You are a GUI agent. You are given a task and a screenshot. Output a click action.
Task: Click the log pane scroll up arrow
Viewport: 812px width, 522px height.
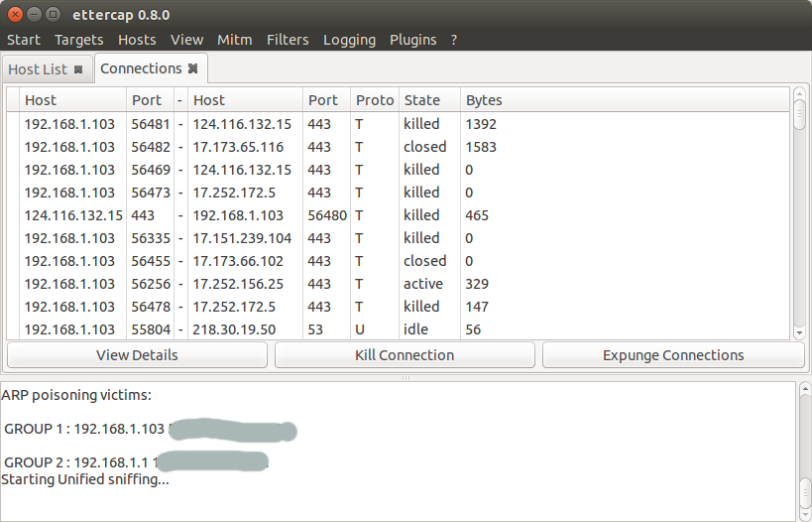click(805, 388)
